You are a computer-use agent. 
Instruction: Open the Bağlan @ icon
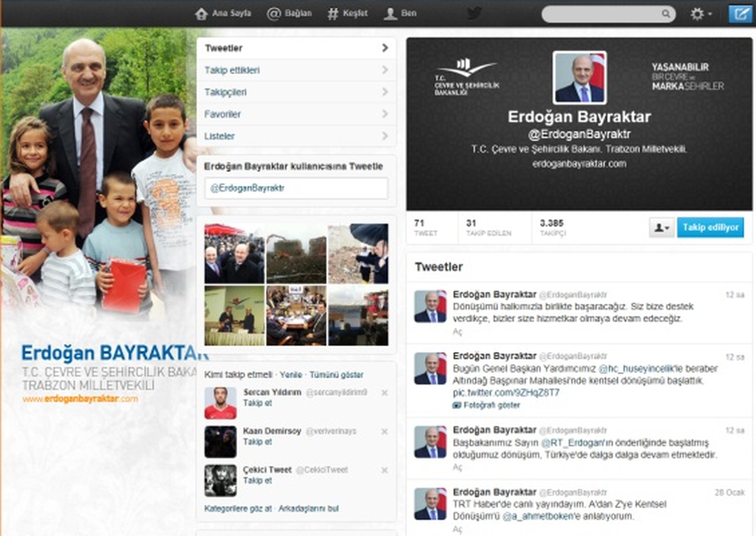[x=273, y=13]
